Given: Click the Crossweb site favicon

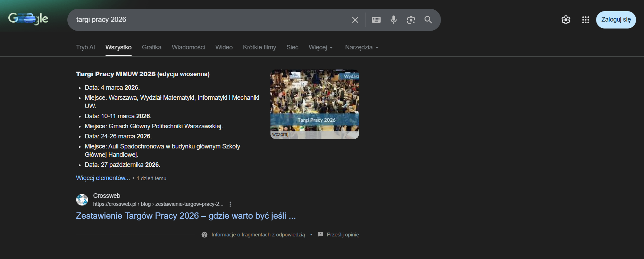Looking at the screenshot, I should 82,200.
